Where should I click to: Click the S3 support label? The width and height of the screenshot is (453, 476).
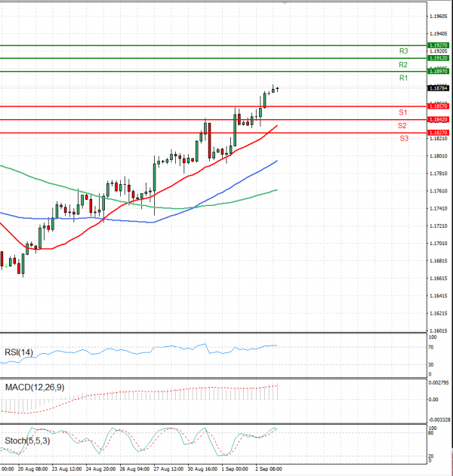click(403, 139)
